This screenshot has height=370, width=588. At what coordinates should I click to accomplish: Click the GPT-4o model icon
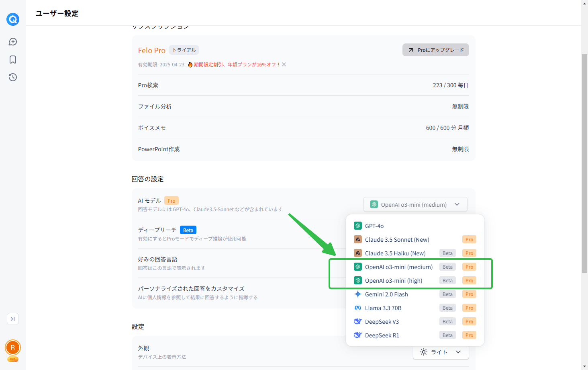click(x=358, y=226)
